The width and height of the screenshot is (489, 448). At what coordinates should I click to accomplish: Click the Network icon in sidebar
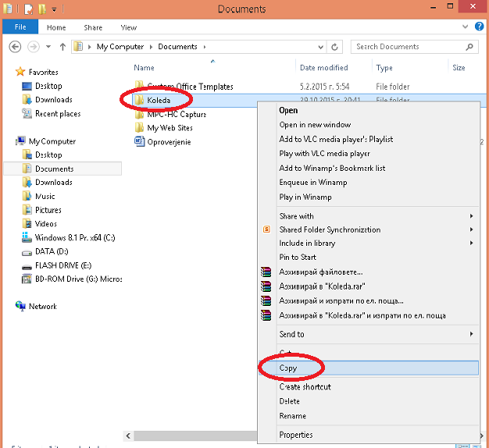[x=42, y=307]
